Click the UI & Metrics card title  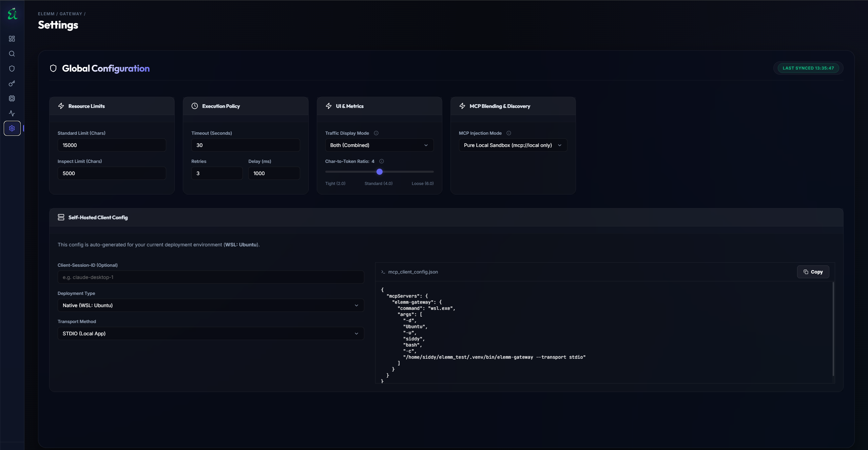[350, 106]
